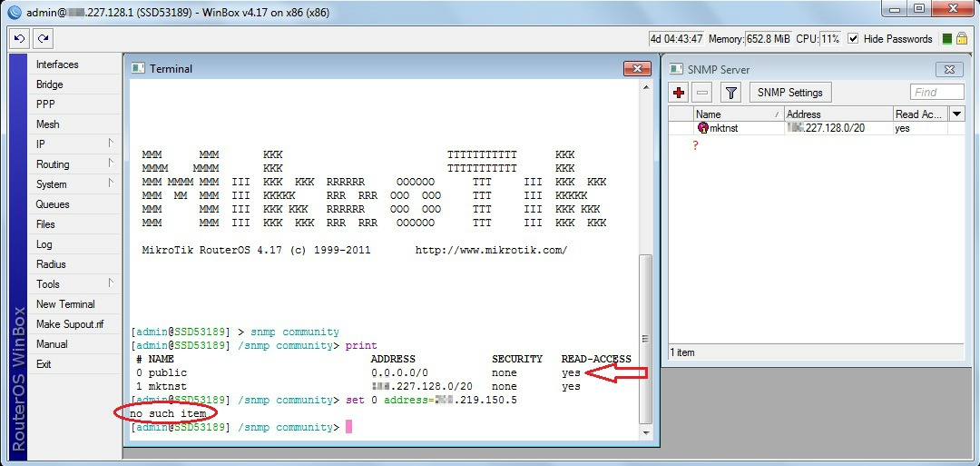Sort by the Address column header
This screenshot has width=980, height=466.
coord(838,114)
